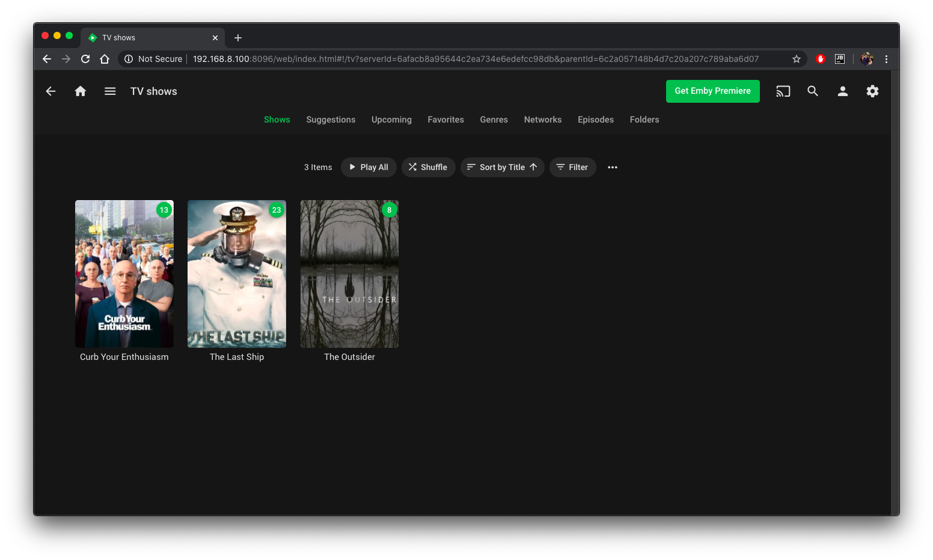Viewport: 933px width, 560px height.
Task: Open the Episodes tab
Action: [x=595, y=120]
